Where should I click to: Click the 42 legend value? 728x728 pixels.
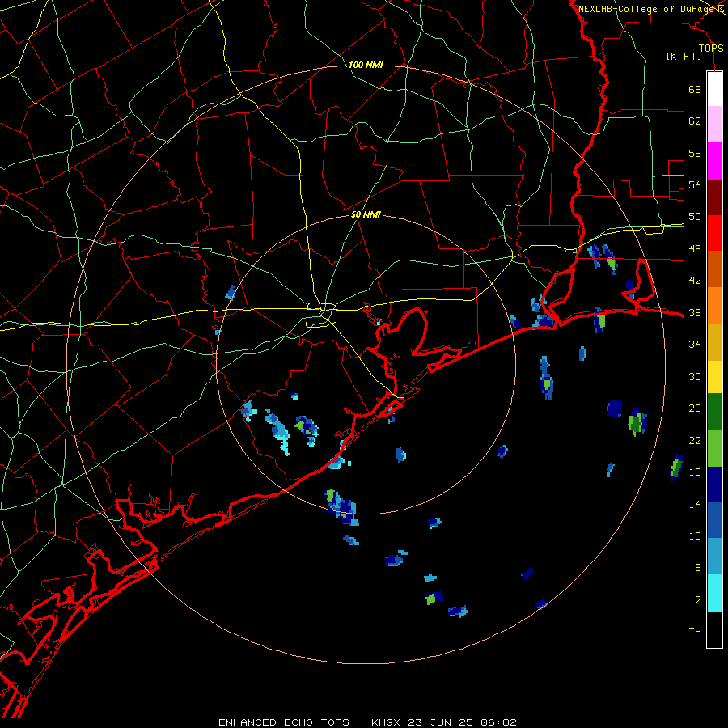coord(695,280)
